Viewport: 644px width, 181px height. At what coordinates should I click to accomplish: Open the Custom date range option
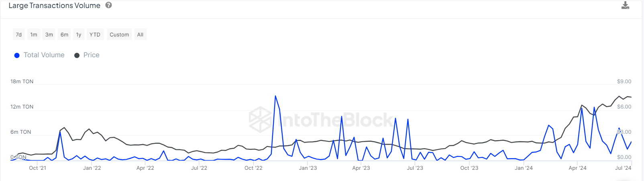coord(119,34)
